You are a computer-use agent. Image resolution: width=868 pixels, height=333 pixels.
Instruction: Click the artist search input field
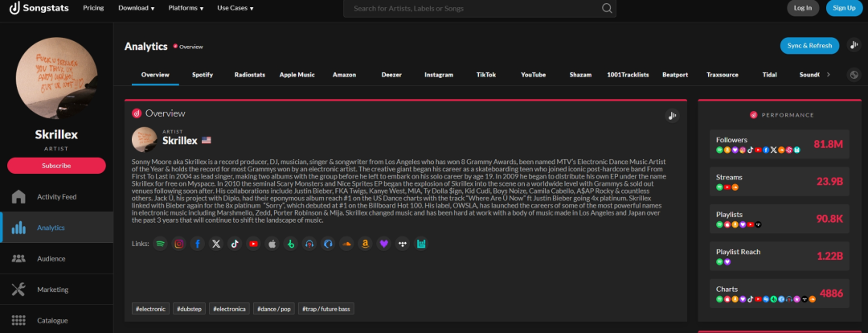pos(479,8)
